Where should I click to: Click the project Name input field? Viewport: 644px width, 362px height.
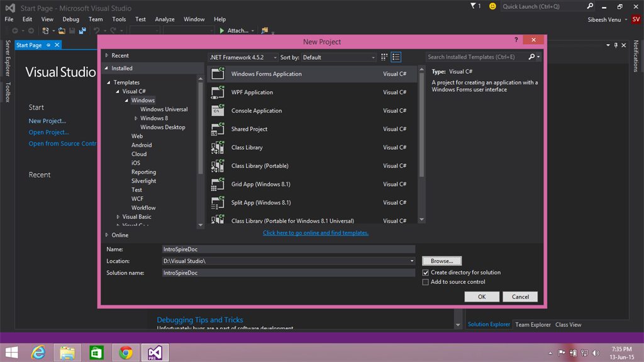point(288,249)
